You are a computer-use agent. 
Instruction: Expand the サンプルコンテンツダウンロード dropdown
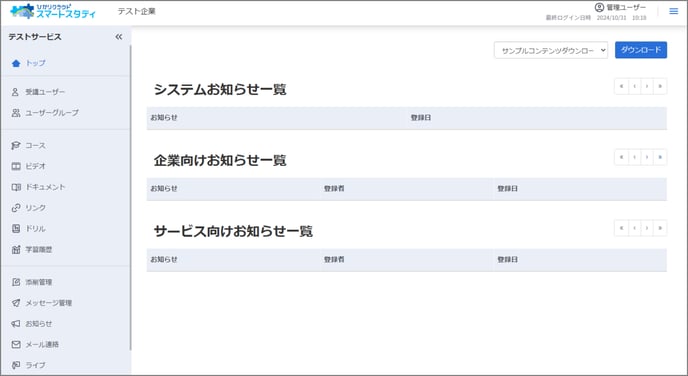(x=551, y=50)
